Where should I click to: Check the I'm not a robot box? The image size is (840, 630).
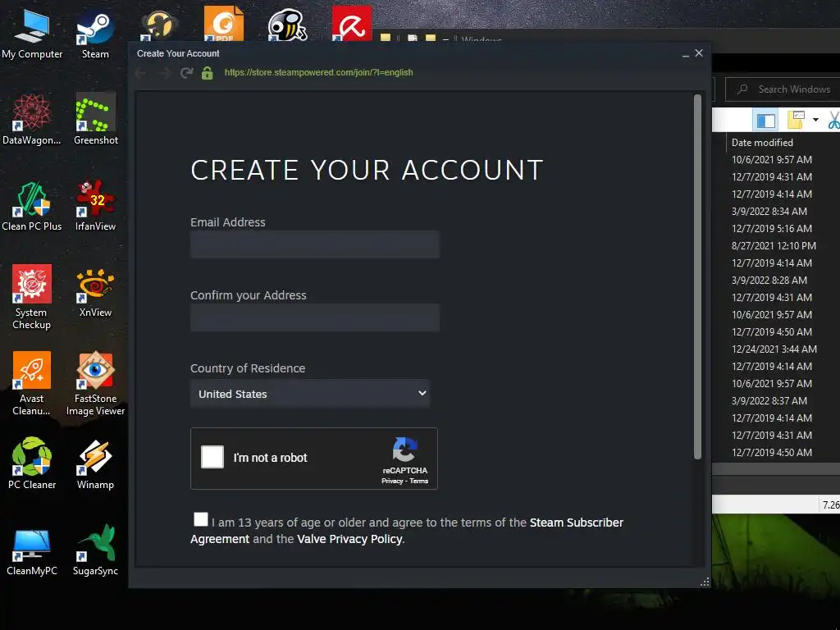pos(212,457)
